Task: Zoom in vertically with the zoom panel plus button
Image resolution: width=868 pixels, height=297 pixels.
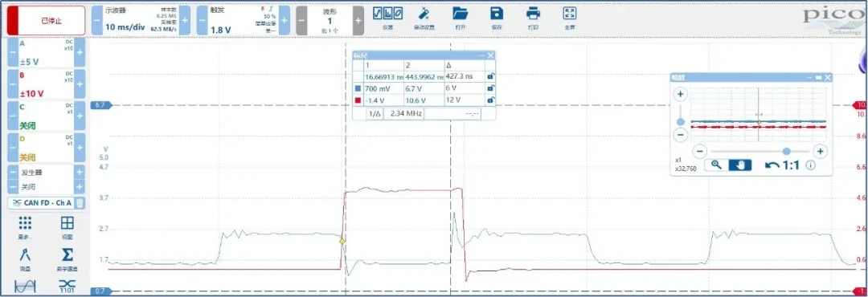Action: 681,95
